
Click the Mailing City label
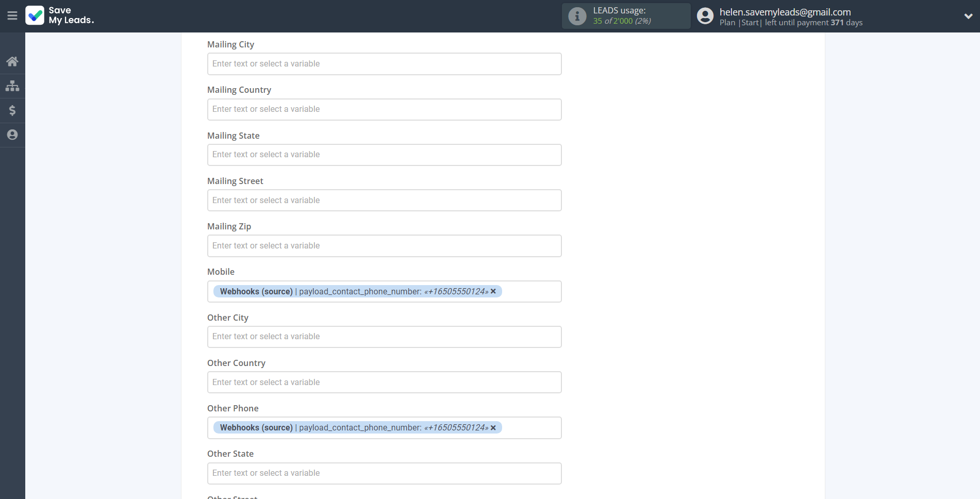point(230,44)
